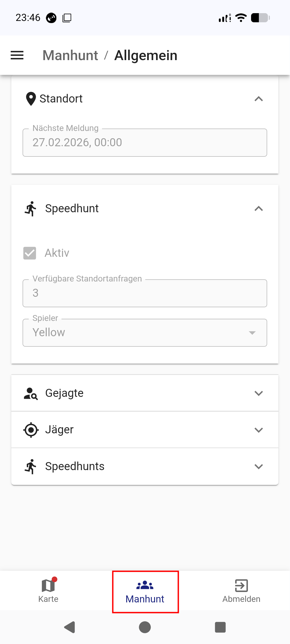Click the Speedhunts runner icon
The image size is (290, 644).
[31, 466]
